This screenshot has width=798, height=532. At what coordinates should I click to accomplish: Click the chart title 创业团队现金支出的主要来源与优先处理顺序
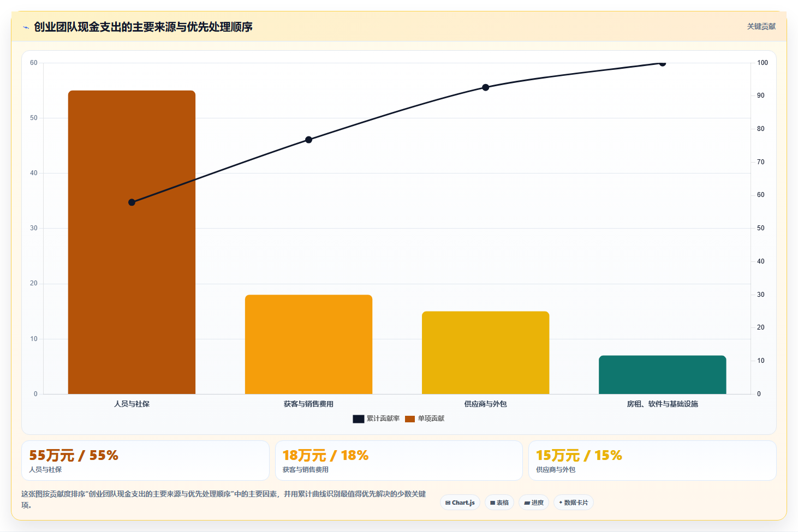coord(143,27)
